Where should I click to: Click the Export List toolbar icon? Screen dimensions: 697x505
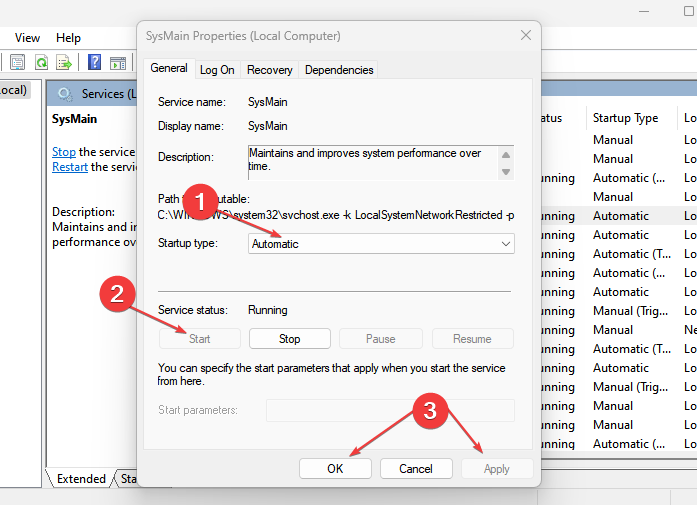coord(64,62)
